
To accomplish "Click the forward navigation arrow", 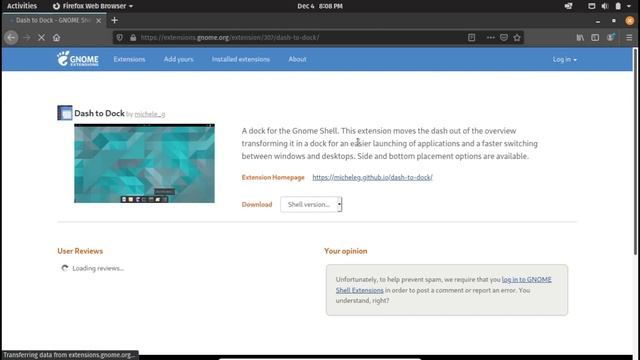I will 27,38.
